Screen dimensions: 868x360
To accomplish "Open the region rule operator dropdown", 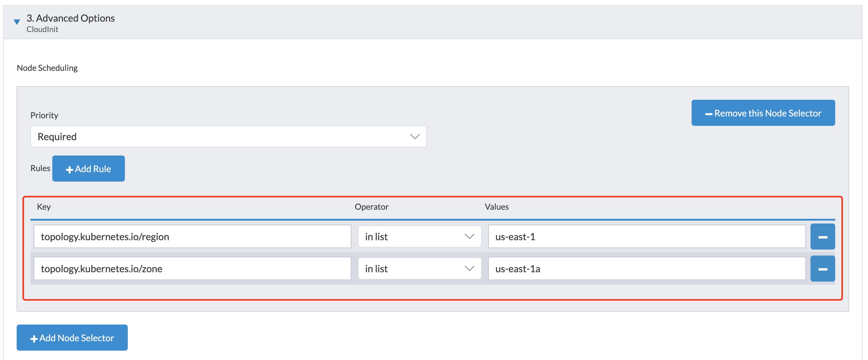I will 419,237.
